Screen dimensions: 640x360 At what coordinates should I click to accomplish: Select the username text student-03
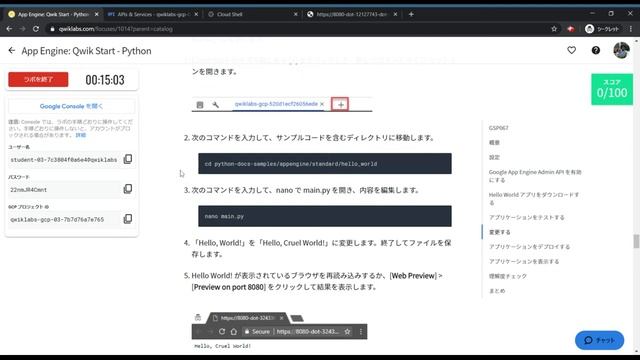tap(64, 160)
